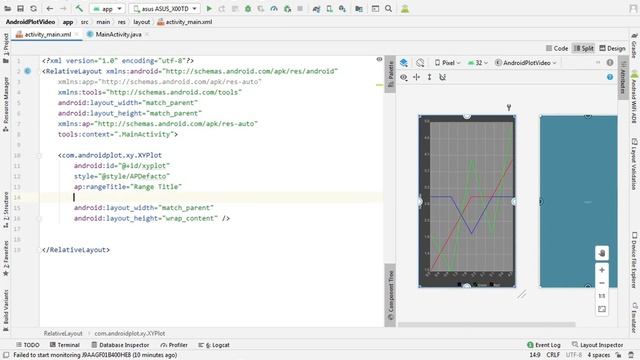Click the Clear constraints icon
This screenshot has width=640, height=360.
pos(442,77)
